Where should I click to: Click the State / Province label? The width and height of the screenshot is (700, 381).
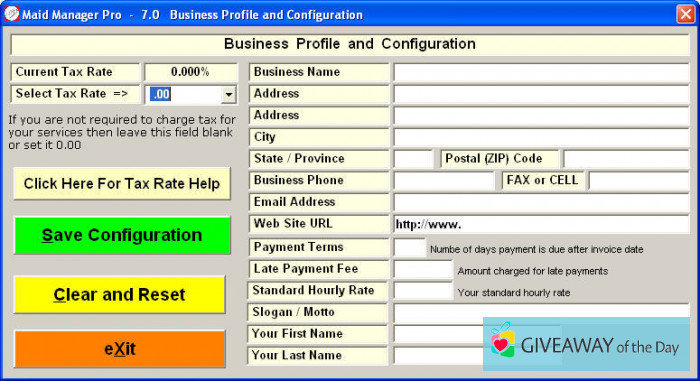[x=319, y=159]
